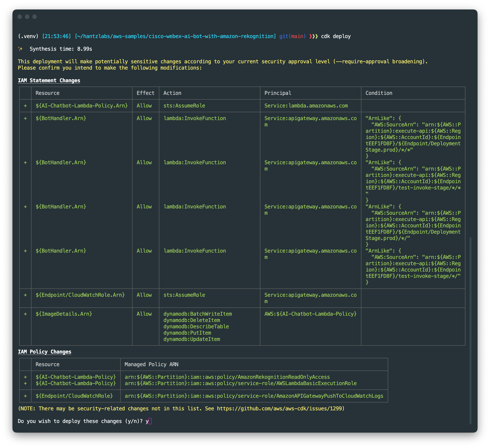The image size is (490, 448).
Task: Click the git(main) branch indicator in prompt
Action: point(292,36)
